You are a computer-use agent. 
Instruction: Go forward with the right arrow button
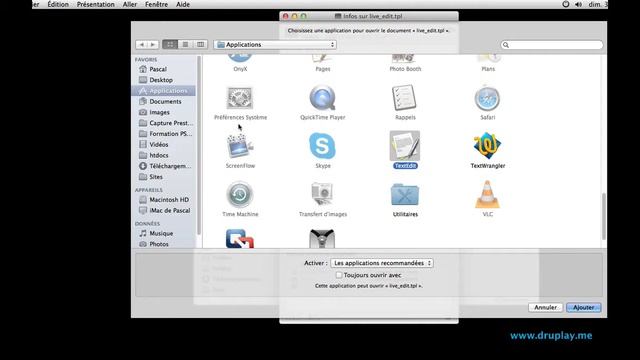pyautogui.click(x=153, y=44)
